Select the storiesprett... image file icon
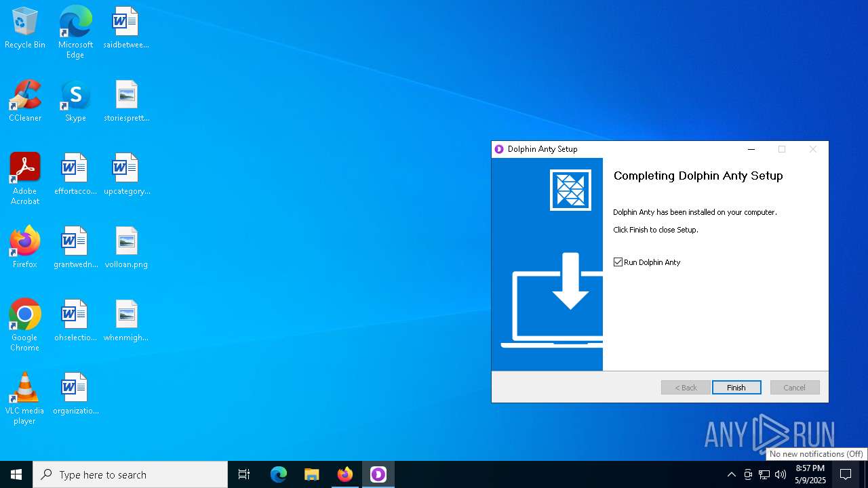This screenshot has width=868, height=488. point(126,102)
